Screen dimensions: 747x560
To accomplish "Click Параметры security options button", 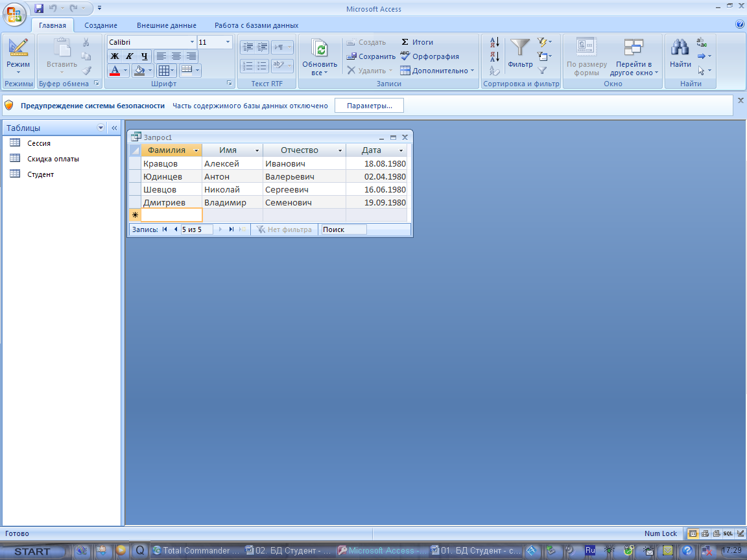I will point(369,106).
